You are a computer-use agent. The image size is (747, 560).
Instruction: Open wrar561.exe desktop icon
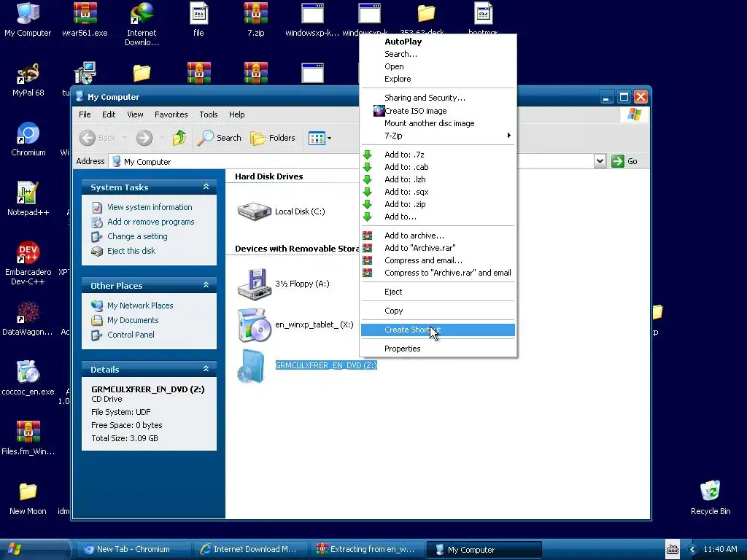click(x=85, y=20)
